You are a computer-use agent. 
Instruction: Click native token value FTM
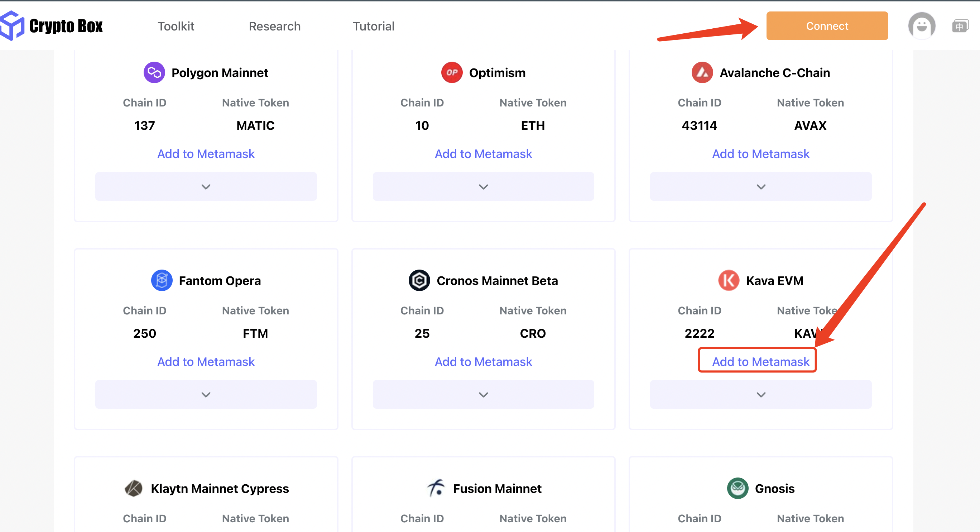coord(255,334)
